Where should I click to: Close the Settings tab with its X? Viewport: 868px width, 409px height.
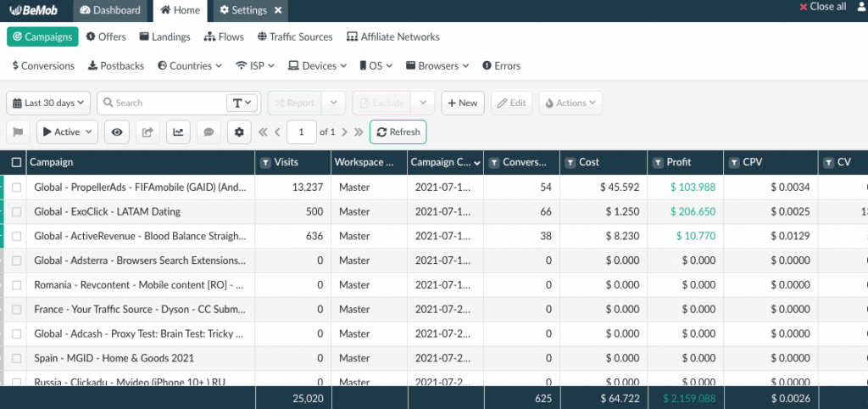(278, 10)
